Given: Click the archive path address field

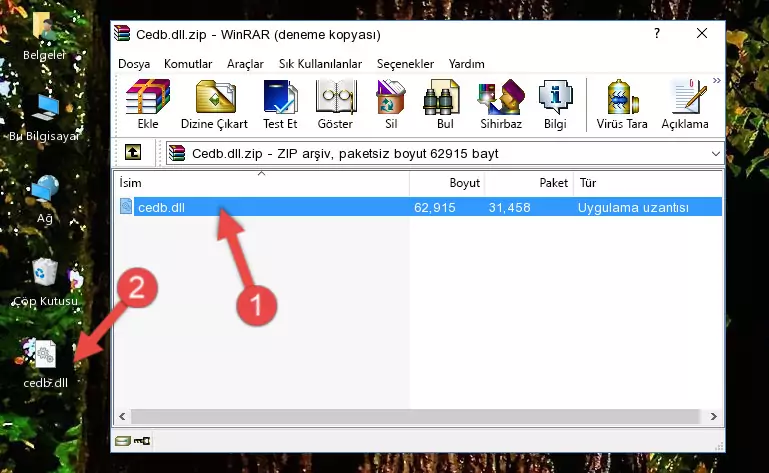Looking at the screenshot, I should (x=445, y=154).
